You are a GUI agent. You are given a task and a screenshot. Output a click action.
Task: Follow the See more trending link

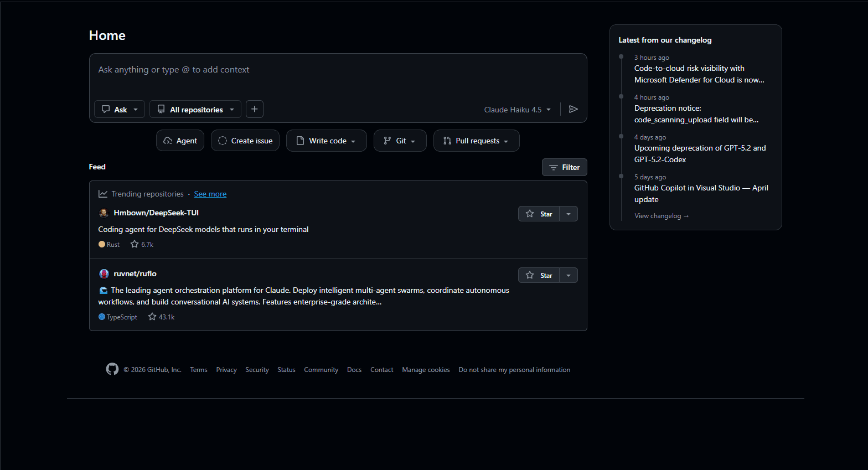[x=210, y=194]
